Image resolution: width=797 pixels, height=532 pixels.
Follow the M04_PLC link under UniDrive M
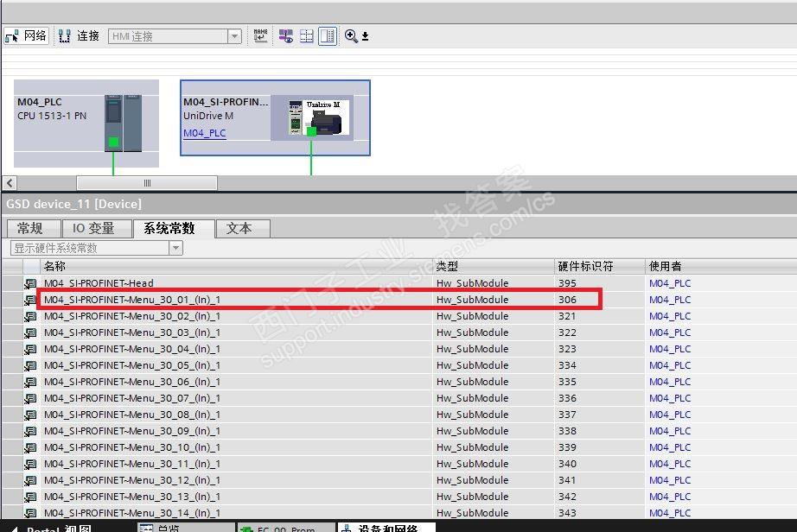[204, 133]
